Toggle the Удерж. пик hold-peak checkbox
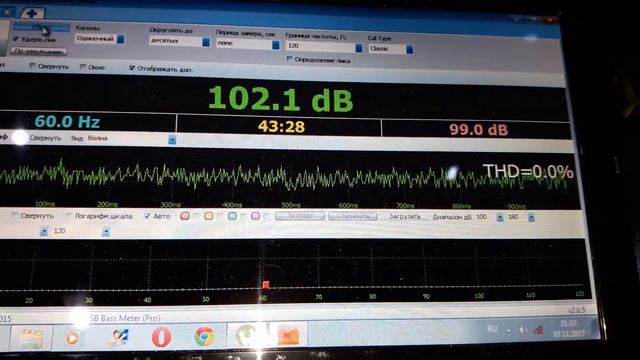This screenshot has width=640, height=360. coord(16,39)
